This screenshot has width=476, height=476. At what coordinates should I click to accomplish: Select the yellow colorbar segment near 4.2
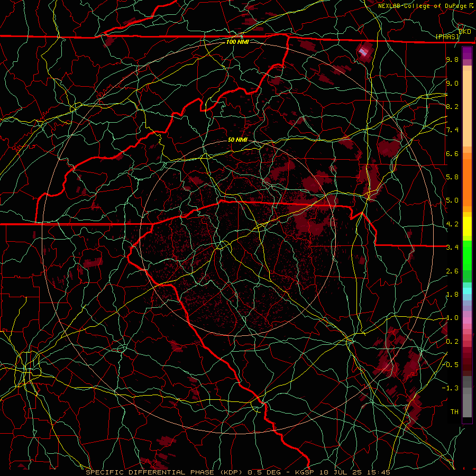coord(467,226)
